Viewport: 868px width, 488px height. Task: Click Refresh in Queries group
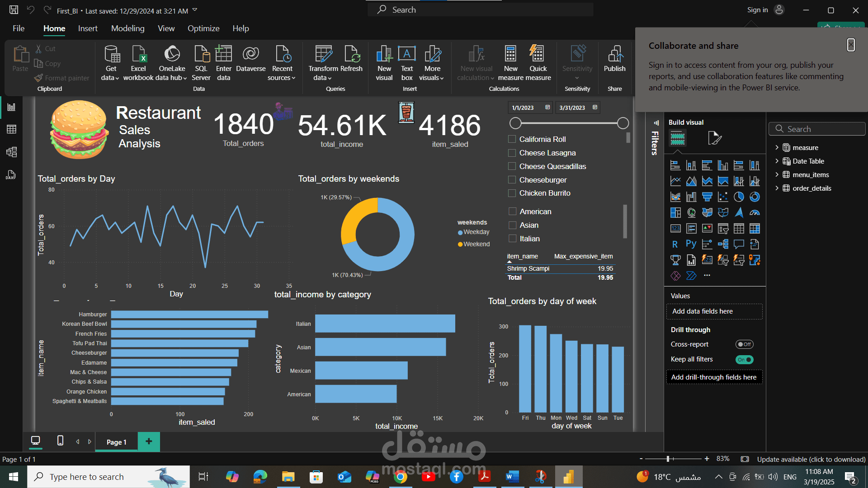(352, 59)
